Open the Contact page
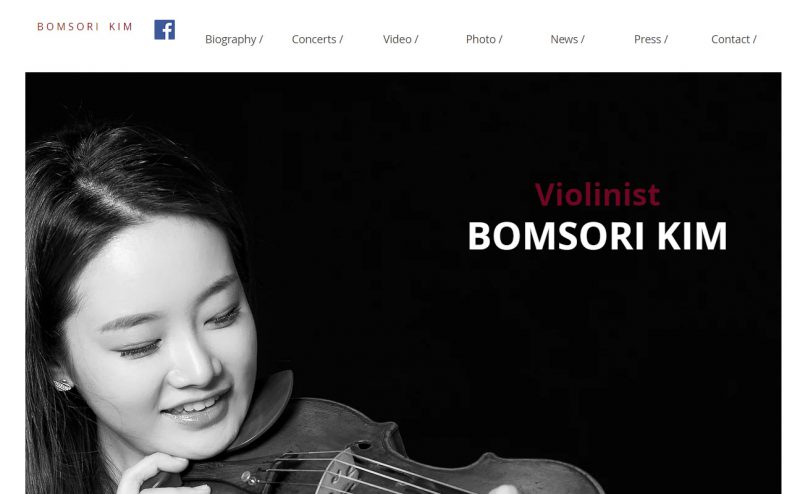The height and width of the screenshot is (494, 800). (734, 39)
